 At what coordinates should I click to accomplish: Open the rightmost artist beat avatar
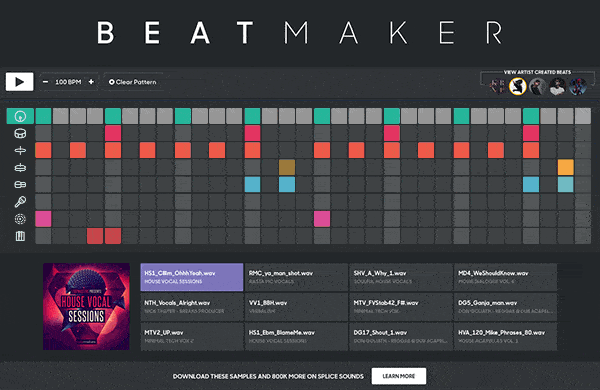point(577,86)
